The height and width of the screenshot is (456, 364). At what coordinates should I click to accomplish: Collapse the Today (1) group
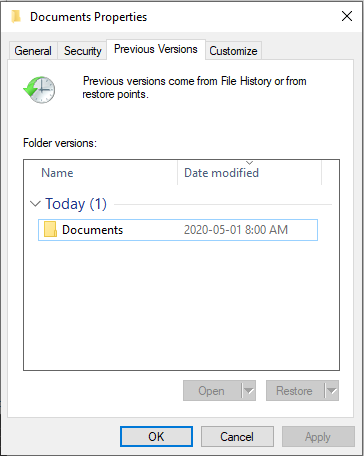point(35,204)
